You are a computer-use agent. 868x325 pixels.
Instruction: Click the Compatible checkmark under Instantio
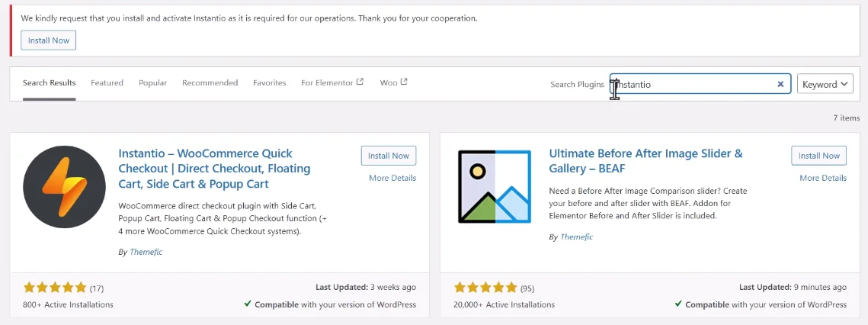pos(248,304)
